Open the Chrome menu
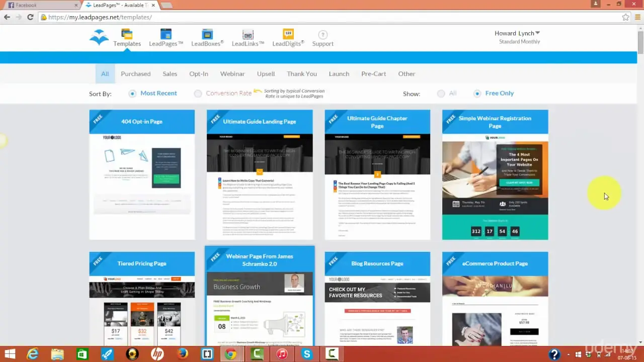Image resolution: width=644 pixels, height=362 pixels. 637,17
